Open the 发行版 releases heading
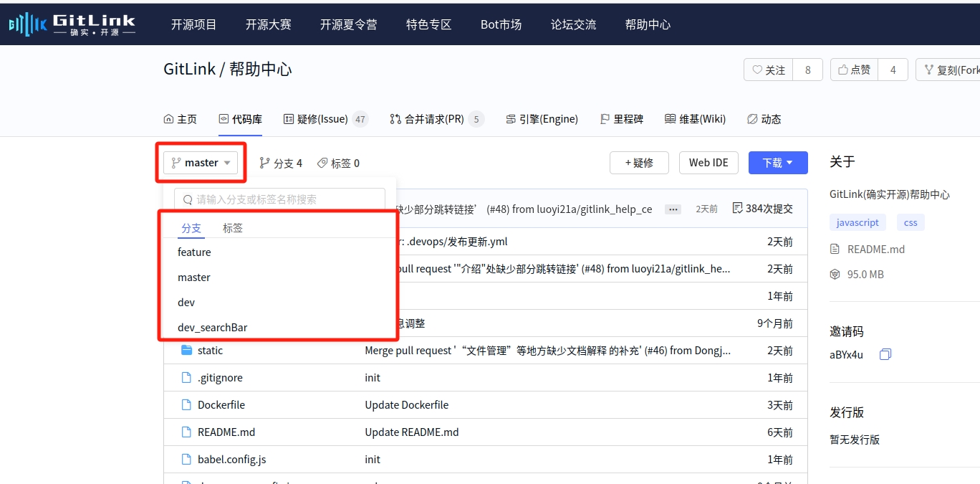Viewport: 980px width, 484px height. 847,412
